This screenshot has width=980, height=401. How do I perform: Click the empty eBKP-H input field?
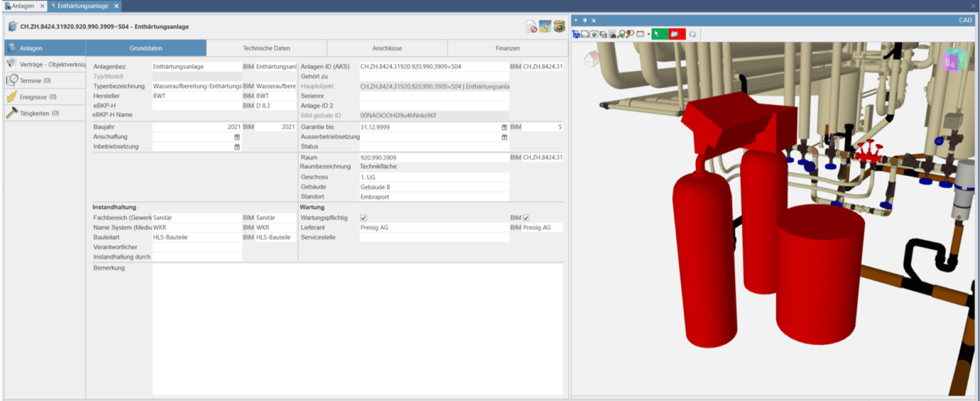pos(197,106)
